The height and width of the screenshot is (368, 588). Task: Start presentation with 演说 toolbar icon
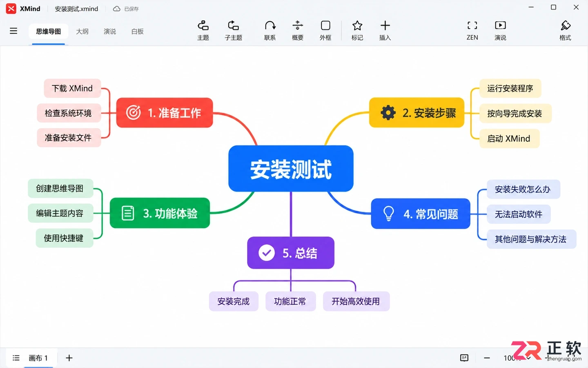[500, 31]
